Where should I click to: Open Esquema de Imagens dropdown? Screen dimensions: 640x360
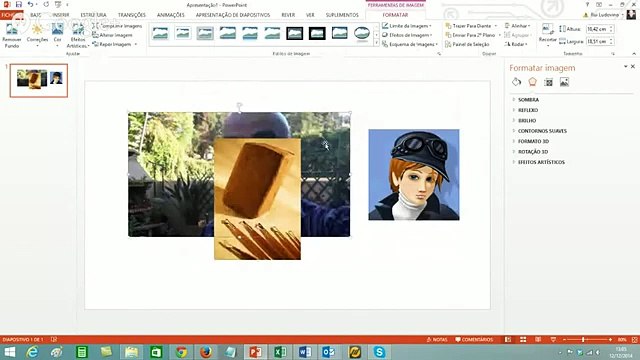point(410,44)
